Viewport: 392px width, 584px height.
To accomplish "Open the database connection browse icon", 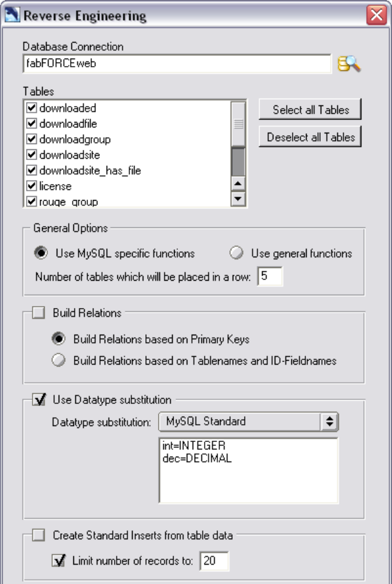I will click(349, 64).
